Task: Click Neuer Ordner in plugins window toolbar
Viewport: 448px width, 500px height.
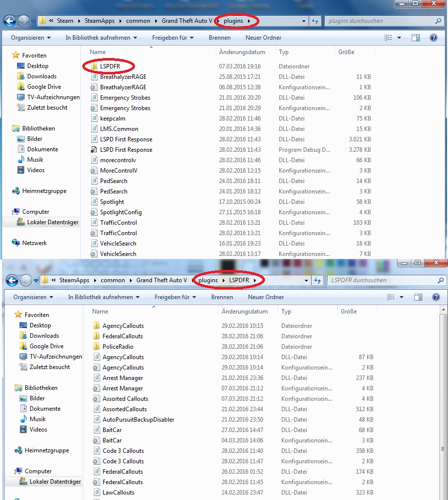Action: click(x=263, y=38)
